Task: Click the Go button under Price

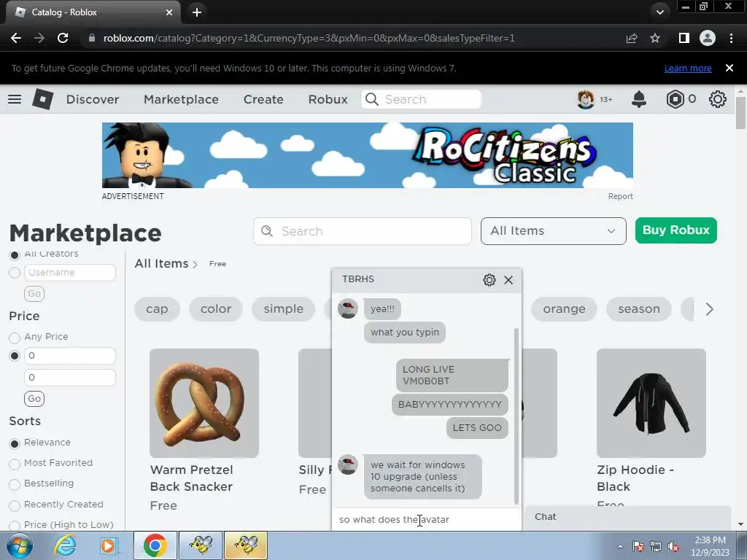Action: pos(34,399)
